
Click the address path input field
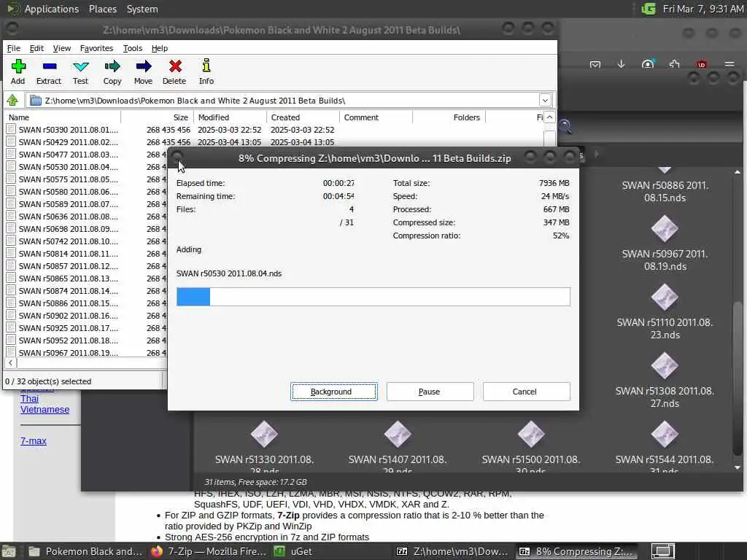coord(284,101)
